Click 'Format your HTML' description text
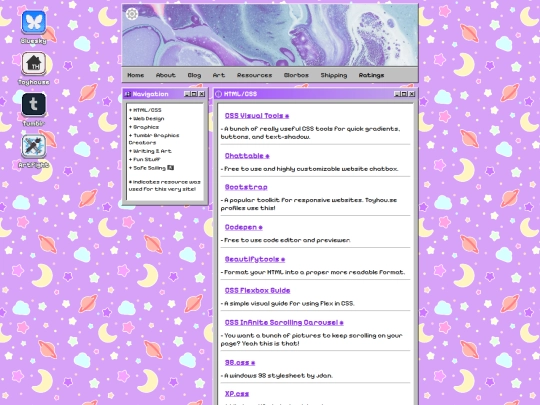Image resolution: width=540 pixels, height=405 pixels. 313,272
